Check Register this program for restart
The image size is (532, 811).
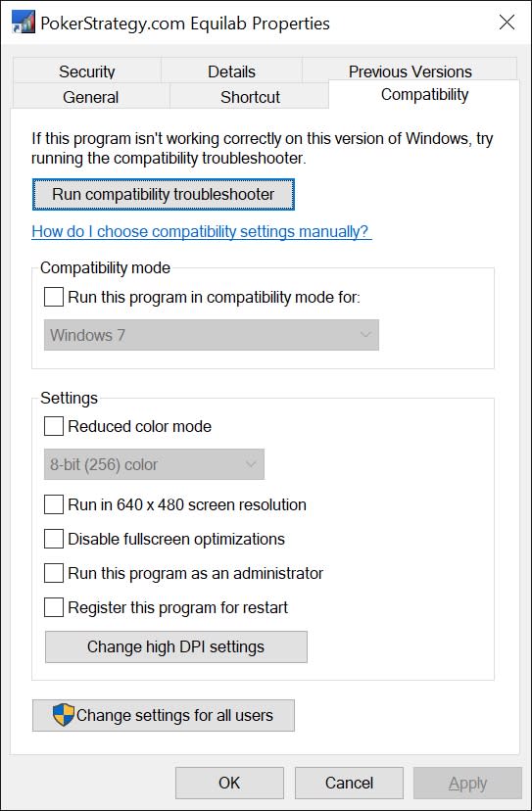click(54, 607)
